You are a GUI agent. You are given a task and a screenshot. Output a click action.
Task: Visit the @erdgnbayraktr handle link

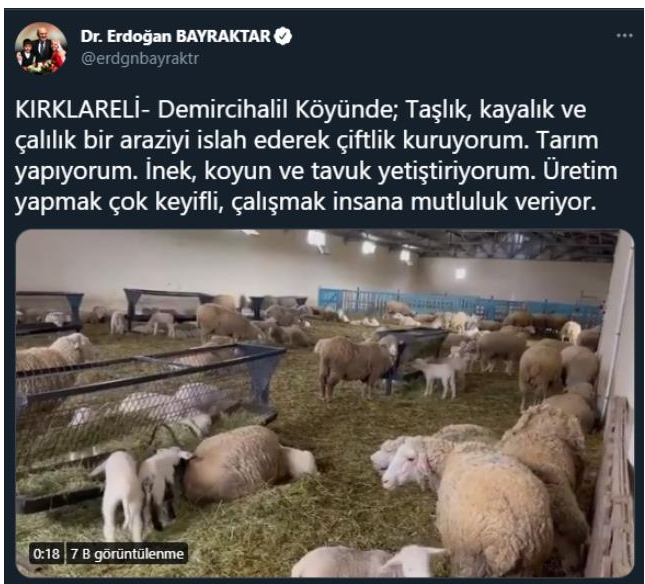coord(140,58)
